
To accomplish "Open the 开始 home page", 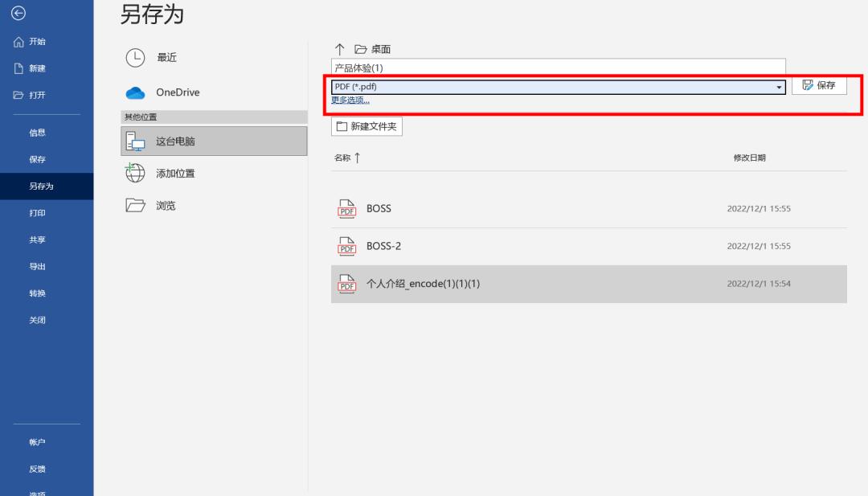I will coord(37,42).
